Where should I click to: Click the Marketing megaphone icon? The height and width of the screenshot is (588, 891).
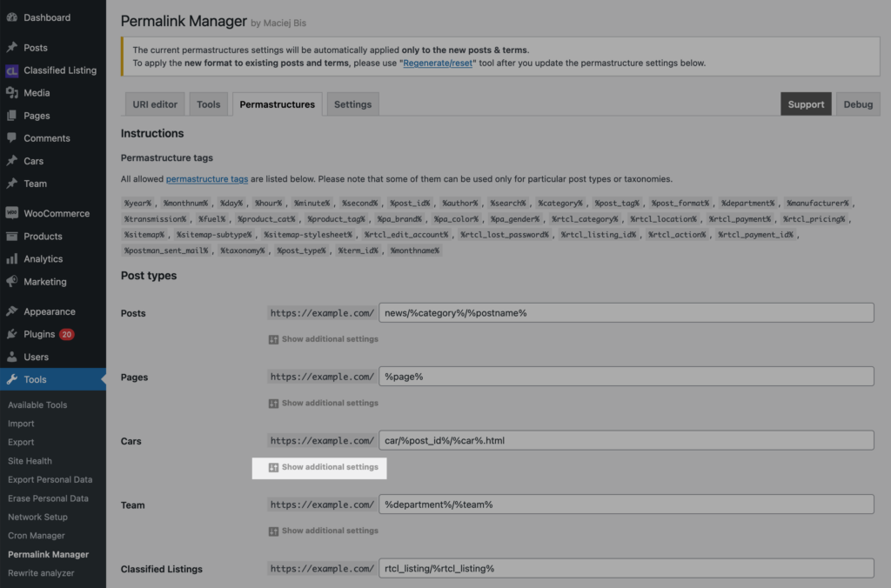(x=12, y=282)
